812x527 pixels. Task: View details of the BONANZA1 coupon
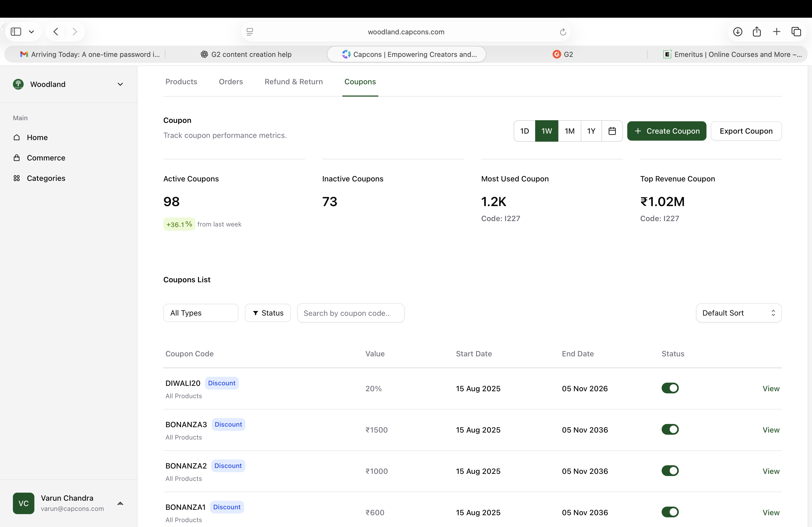(x=771, y=512)
